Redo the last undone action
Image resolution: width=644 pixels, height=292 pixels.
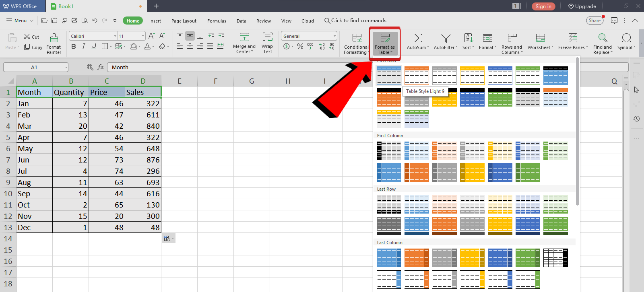click(x=105, y=21)
